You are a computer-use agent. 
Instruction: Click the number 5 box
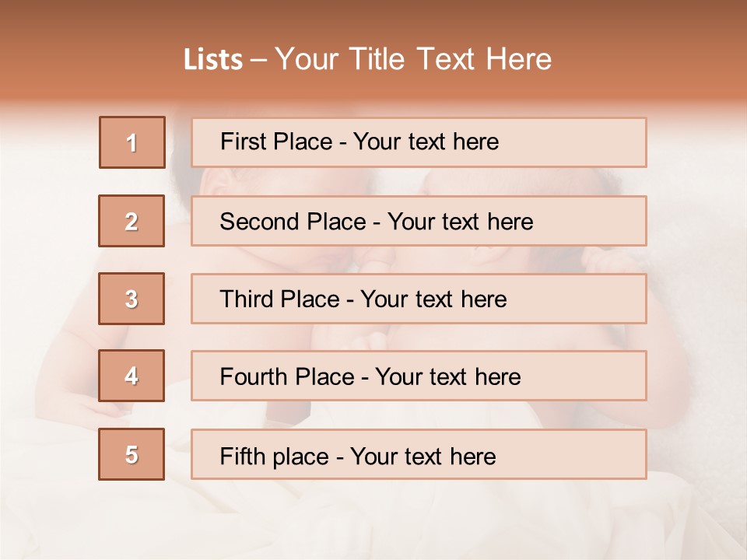pos(132,454)
